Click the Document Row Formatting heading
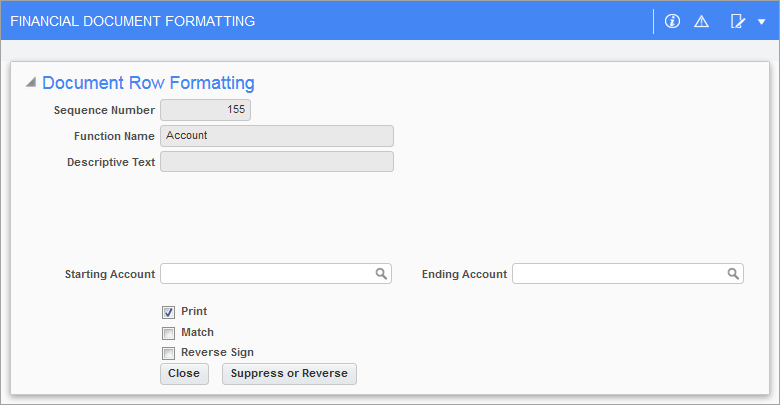Image resolution: width=780 pixels, height=405 pixels. pyautogui.click(x=148, y=83)
